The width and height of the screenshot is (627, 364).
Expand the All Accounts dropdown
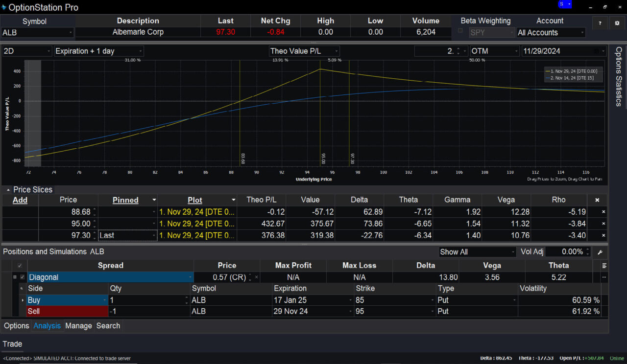coord(581,33)
